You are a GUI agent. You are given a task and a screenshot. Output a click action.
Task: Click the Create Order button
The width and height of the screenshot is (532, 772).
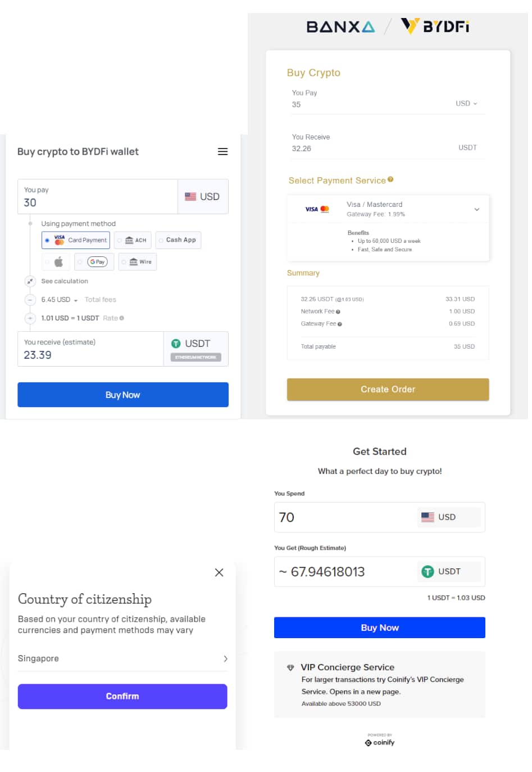[x=388, y=389]
